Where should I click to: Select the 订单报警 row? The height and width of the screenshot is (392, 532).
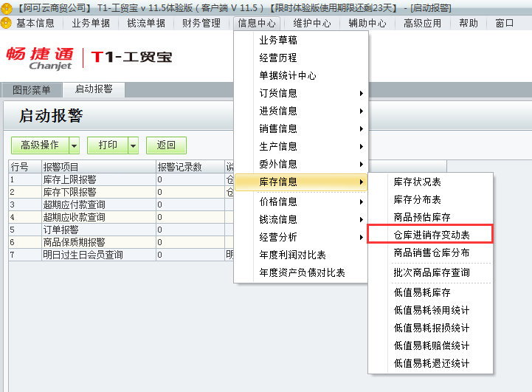tap(121, 230)
